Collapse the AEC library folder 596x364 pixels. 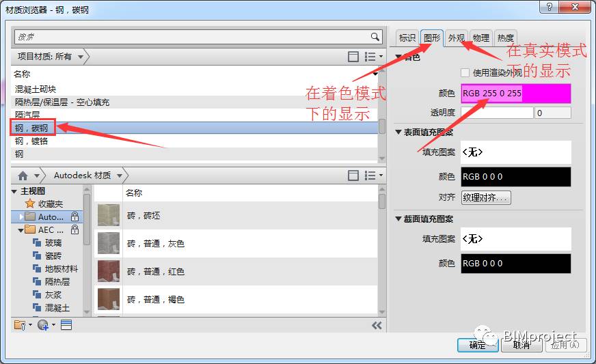coord(21,230)
